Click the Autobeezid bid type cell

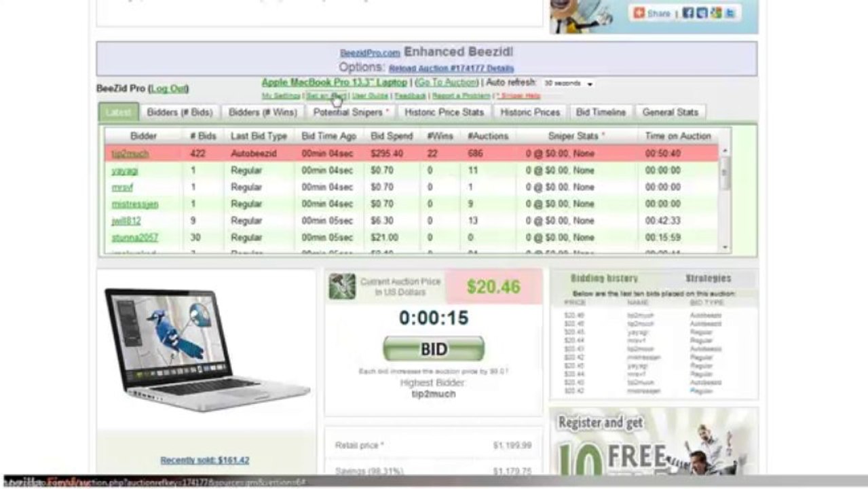254,153
